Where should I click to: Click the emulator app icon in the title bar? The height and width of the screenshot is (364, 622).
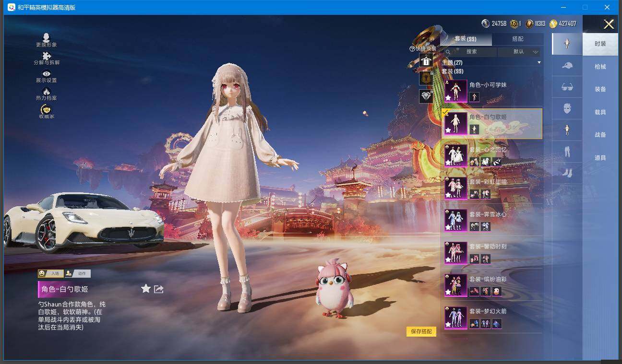pos(11,7)
